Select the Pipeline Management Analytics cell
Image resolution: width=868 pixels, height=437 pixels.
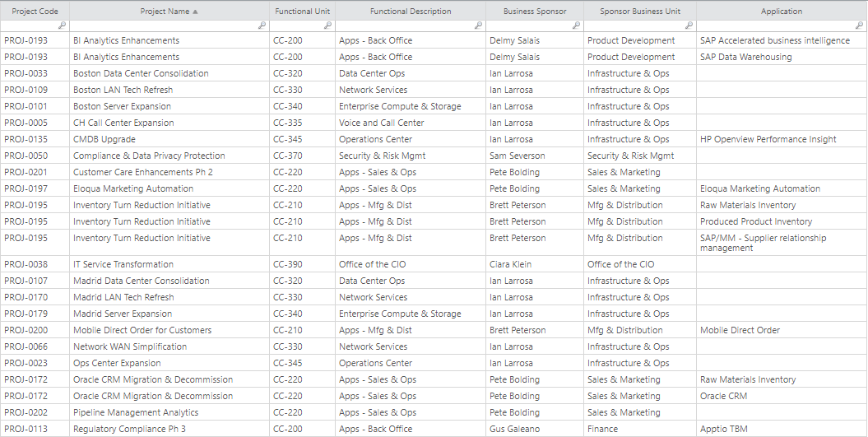[x=169, y=412]
